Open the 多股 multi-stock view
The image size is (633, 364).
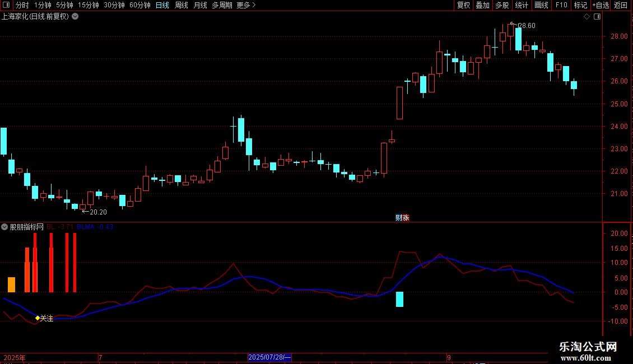502,5
